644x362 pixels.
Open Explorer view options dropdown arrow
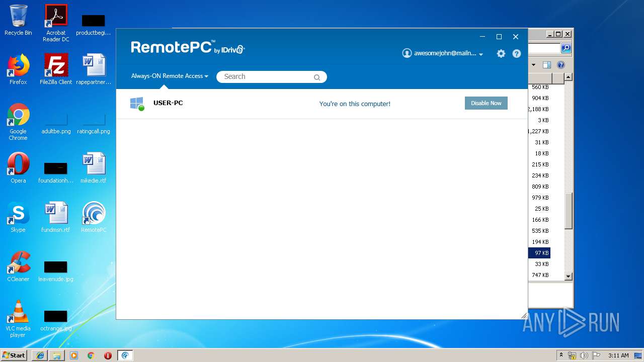click(533, 65)
